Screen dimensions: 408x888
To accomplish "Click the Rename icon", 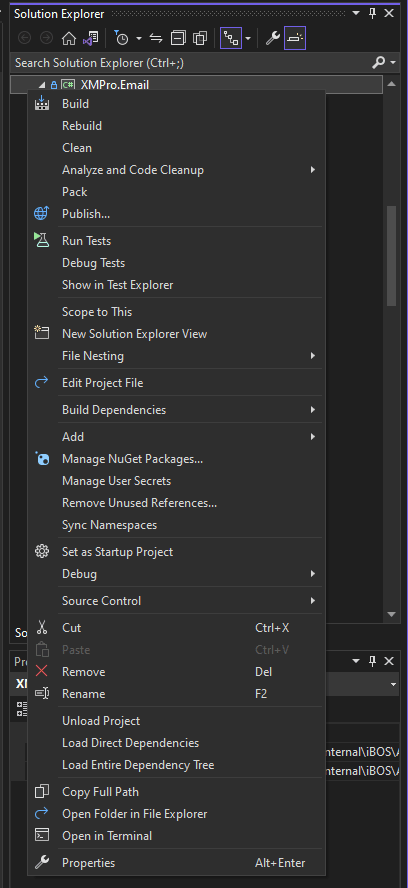I will [x=42, y=693].
